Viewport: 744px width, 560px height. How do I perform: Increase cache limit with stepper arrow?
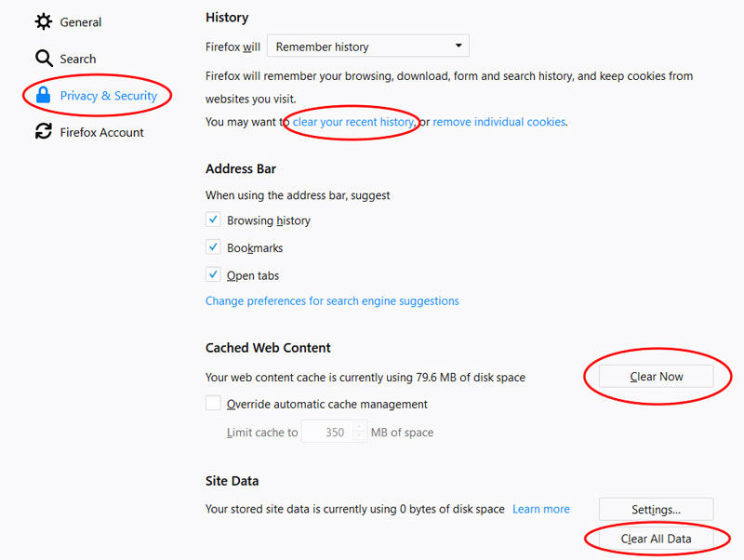point(359,427)
